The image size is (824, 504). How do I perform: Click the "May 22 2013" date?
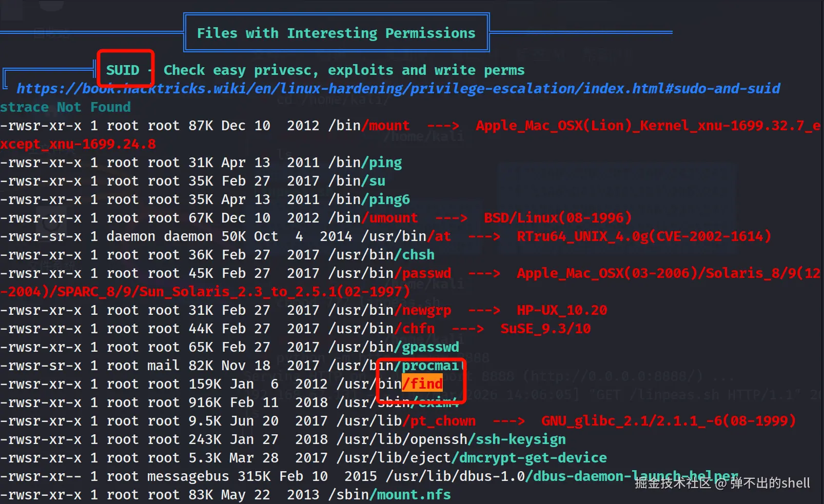coord(270,495)
